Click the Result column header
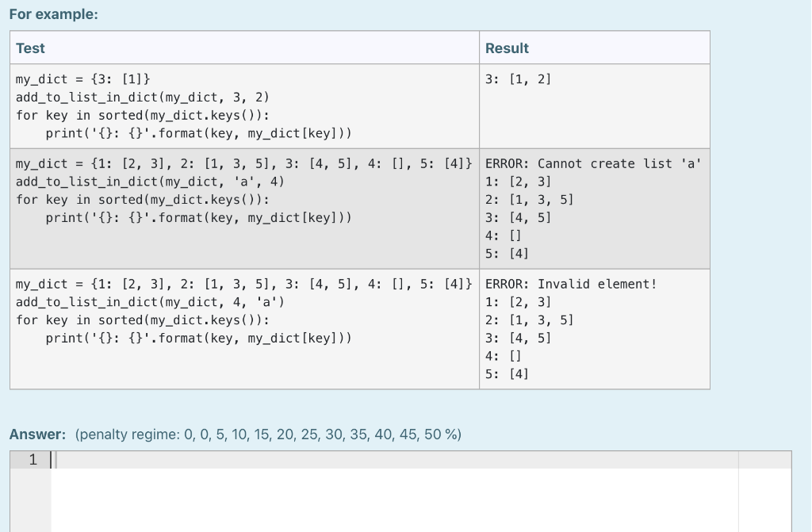This screenshot has width=812, height=532. (x=506, y=48)
